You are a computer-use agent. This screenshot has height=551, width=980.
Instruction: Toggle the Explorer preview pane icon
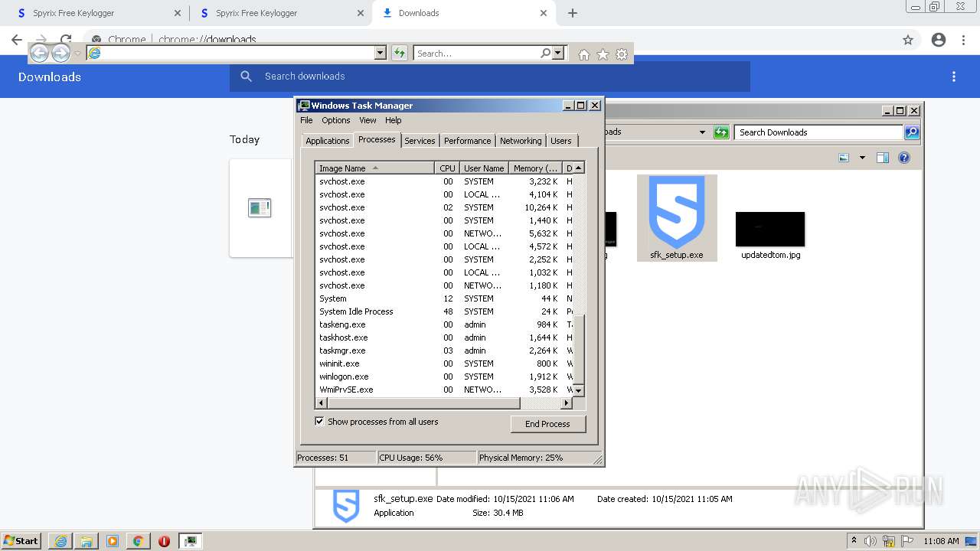[883, 158]
